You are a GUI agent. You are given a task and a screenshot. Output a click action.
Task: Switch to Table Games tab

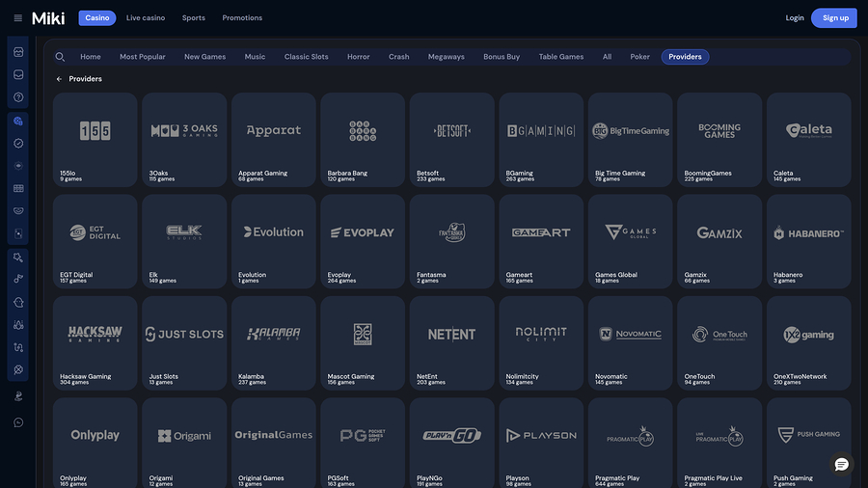click(561, 57)
